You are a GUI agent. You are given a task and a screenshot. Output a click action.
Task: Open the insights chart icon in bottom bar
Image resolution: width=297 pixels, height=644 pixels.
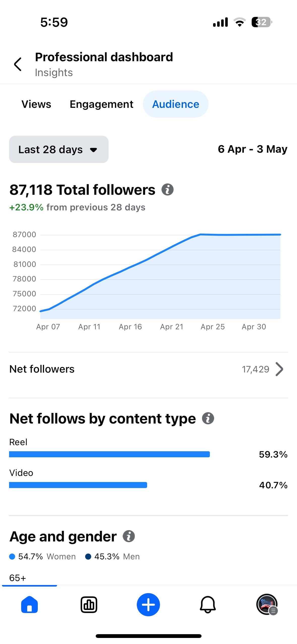(89, 604)
